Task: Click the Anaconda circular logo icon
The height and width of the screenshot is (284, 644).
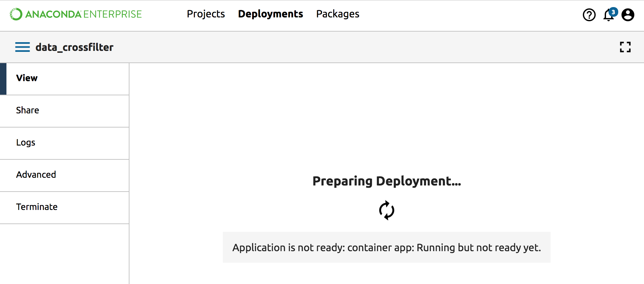Action: point(16,14)
